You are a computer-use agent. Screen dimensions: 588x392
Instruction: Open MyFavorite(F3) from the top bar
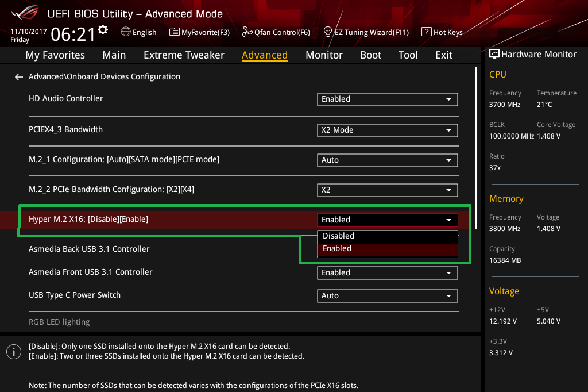[199, 32]
